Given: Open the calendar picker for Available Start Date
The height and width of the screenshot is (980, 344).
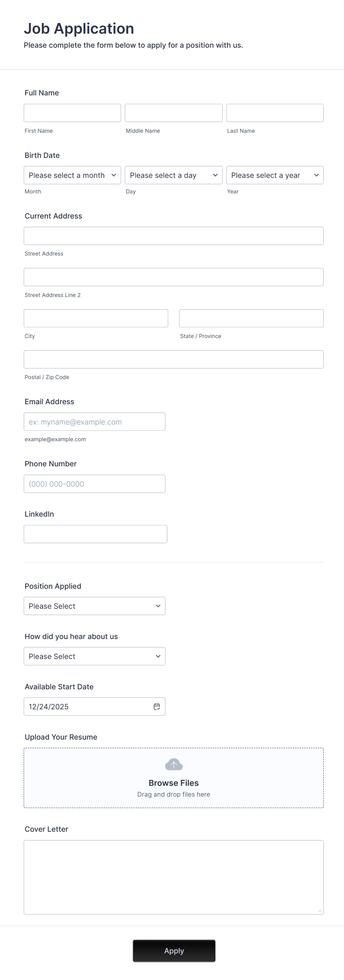Looking at the screenshot, I should 157,706.
